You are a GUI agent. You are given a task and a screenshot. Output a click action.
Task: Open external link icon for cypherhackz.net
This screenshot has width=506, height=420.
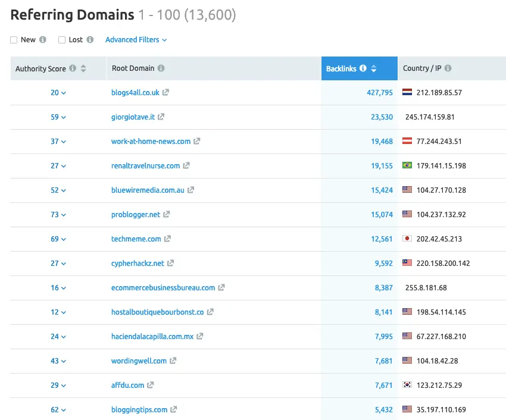[170, 263]
